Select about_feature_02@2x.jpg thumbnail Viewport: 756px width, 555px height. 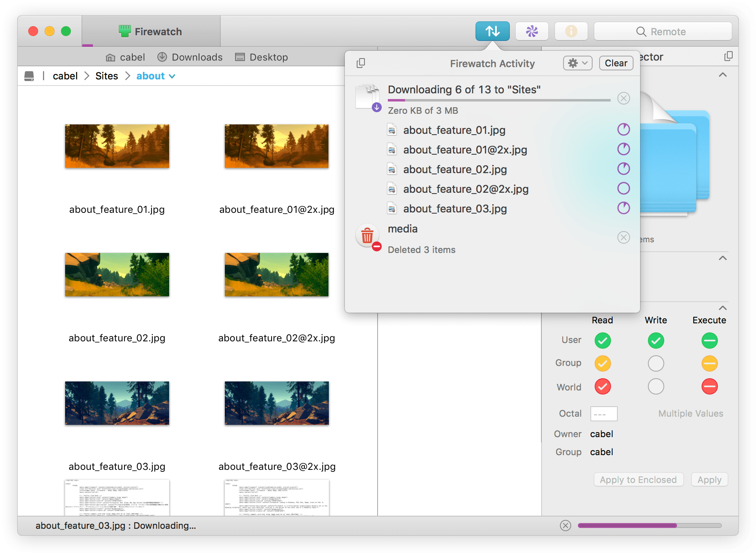click(x=276, y=275)
